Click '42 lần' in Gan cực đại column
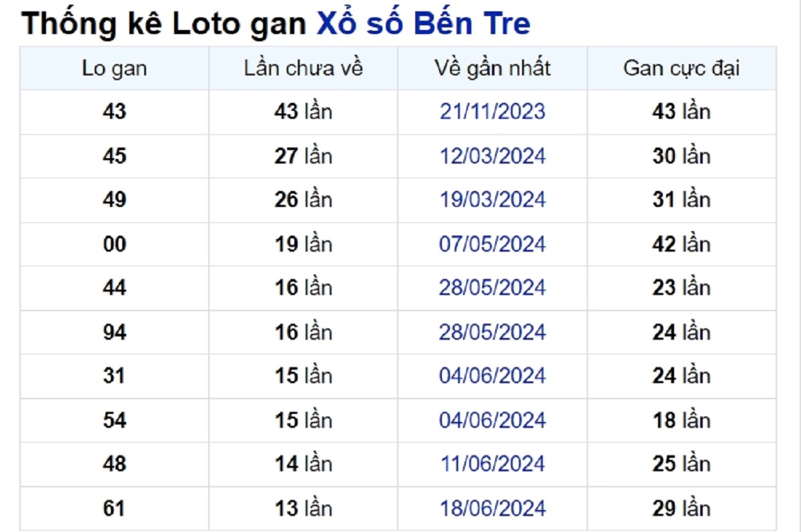801x532 pixels. click(682, 244)
